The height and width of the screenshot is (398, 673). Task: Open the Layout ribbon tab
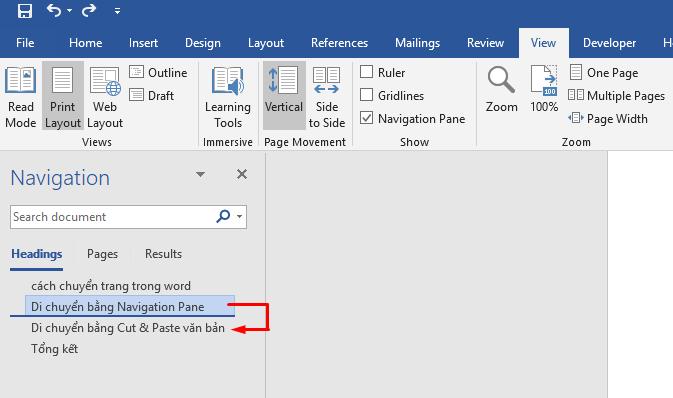tap(266, 43)
